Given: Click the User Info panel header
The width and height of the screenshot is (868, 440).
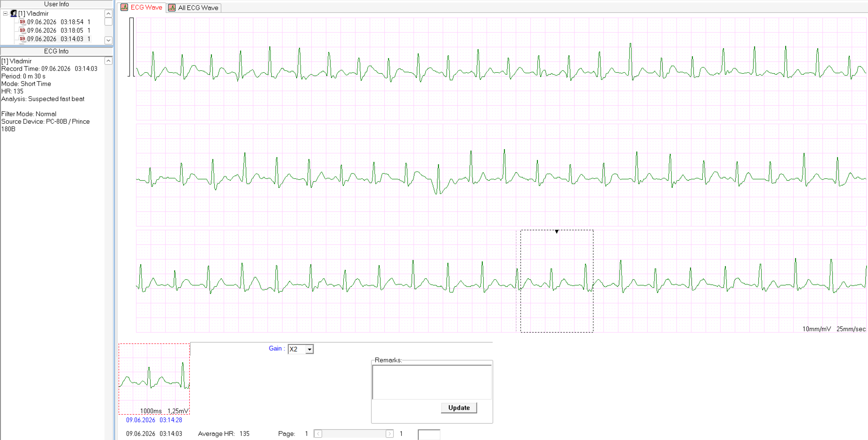Looking at the screenshot, I should tap(56, 4).
